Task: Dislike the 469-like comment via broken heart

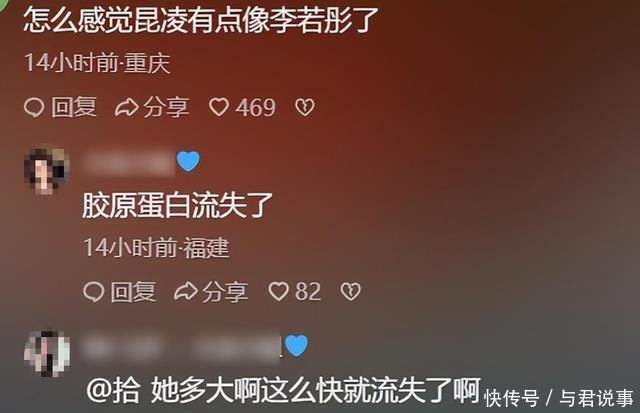Action: (305, 108)
